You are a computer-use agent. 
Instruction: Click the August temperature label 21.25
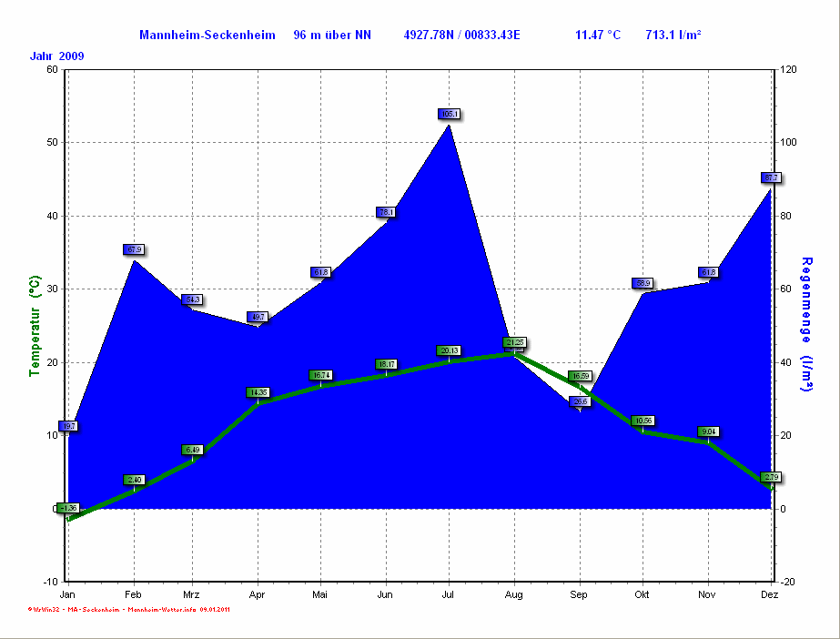click(514, 342)
